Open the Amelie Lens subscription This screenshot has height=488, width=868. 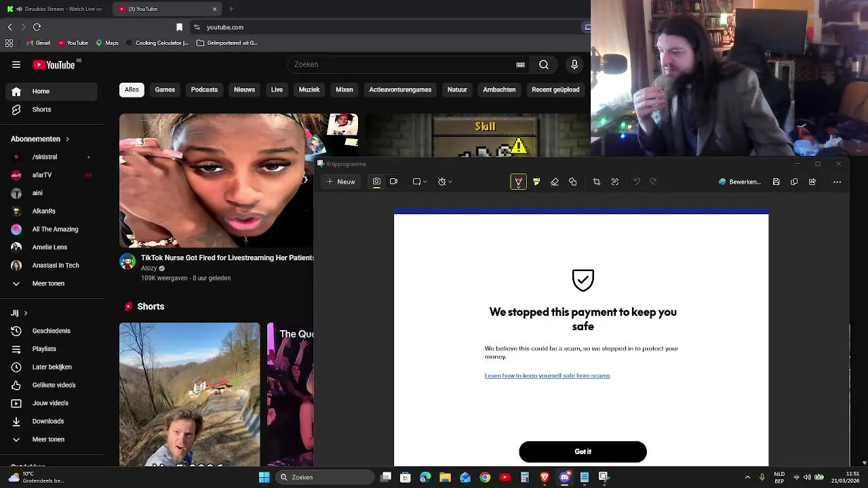pyautogui.click(x=52, y=247)
